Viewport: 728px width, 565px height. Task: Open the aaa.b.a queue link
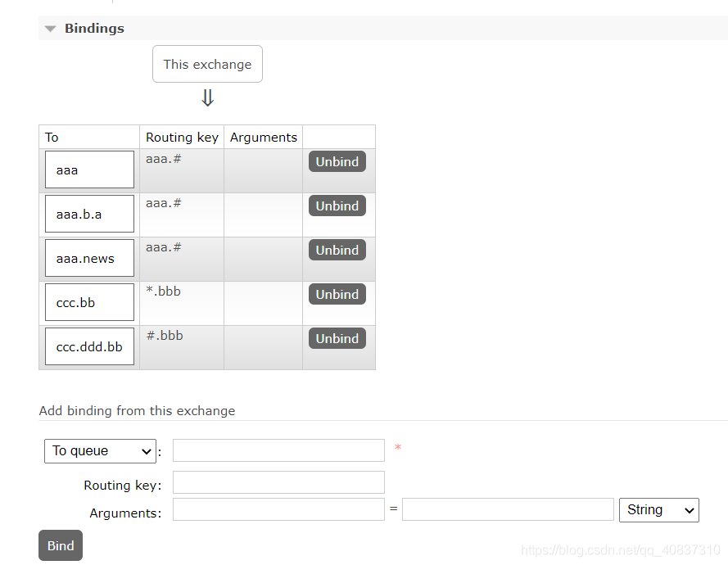[89, 214]
